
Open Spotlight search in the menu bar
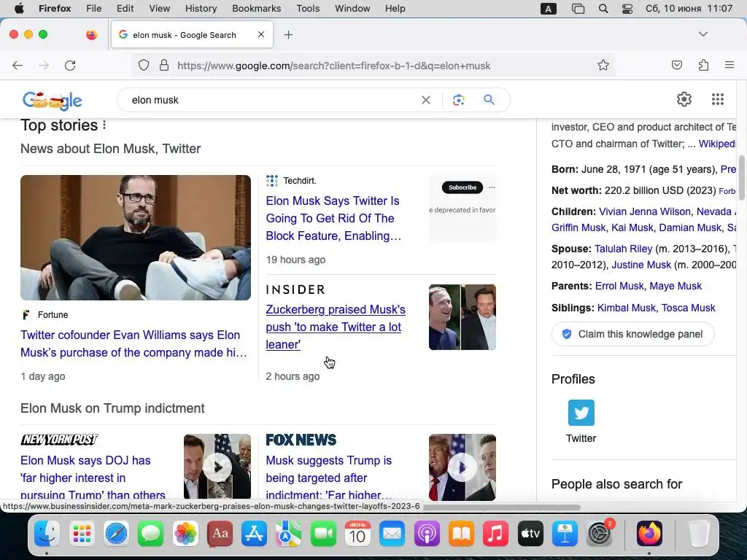click(x=603, y=9)
